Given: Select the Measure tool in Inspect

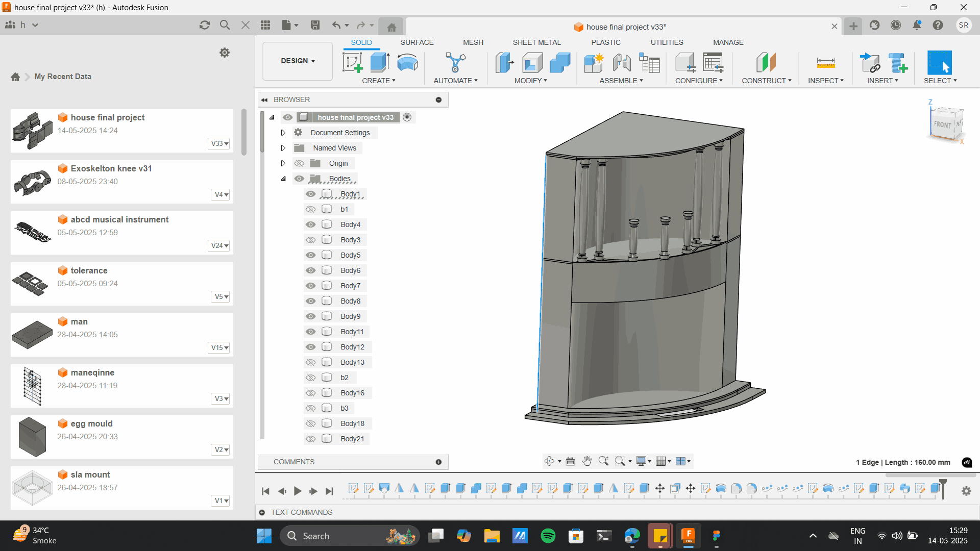Looking at the screenshot, I should point(825,63).
